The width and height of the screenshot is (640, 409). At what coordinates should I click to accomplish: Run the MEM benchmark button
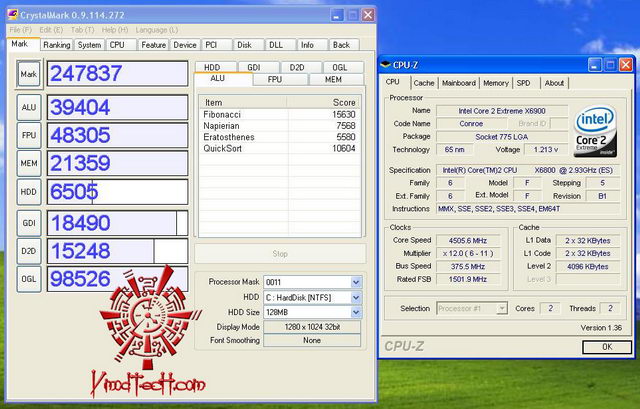pos(29,163)
